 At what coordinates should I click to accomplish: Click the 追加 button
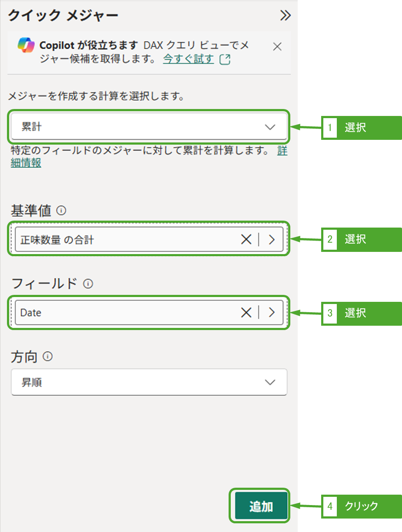[261, 506]
